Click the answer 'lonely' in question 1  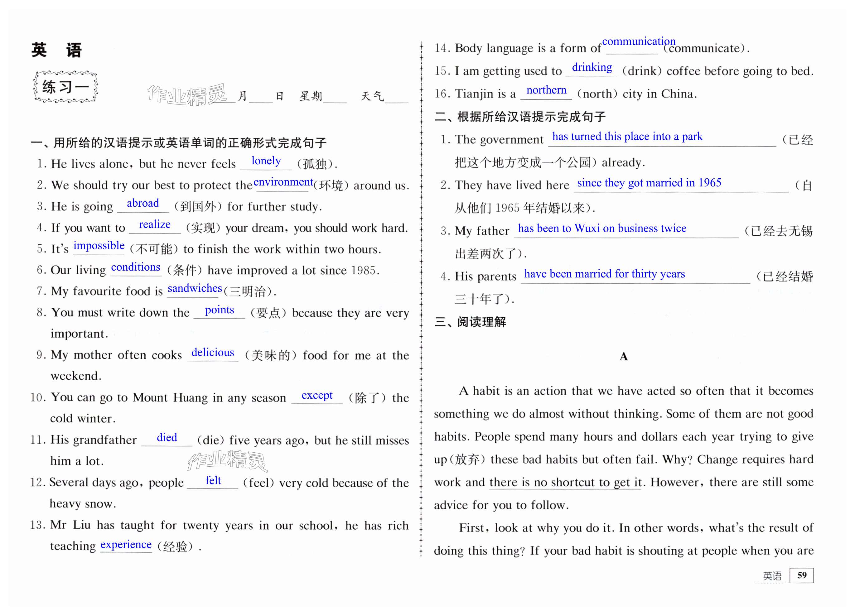(x=266, y=161)
